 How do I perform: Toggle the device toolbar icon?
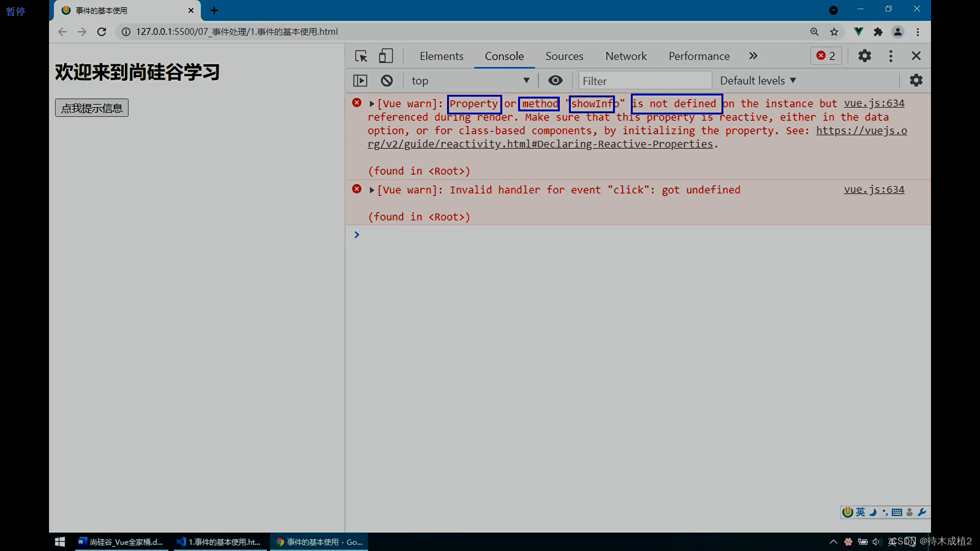[386, 56]
